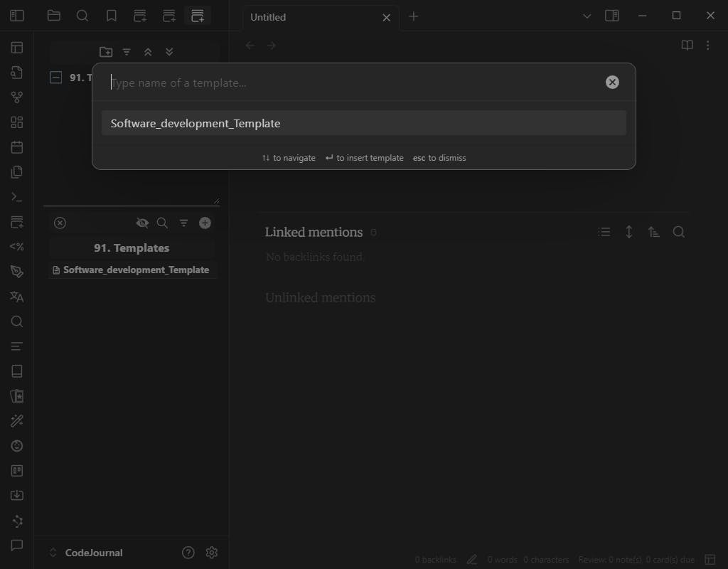
Task: Open the 91. Templates folder header
Action: [132, 248]
